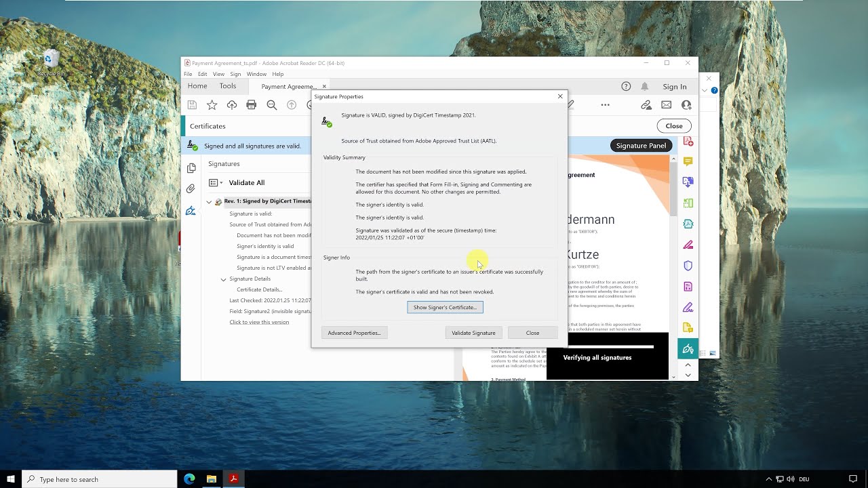
Task: Click the Windows taskbar search box
Action: click(x=100, y=479)
